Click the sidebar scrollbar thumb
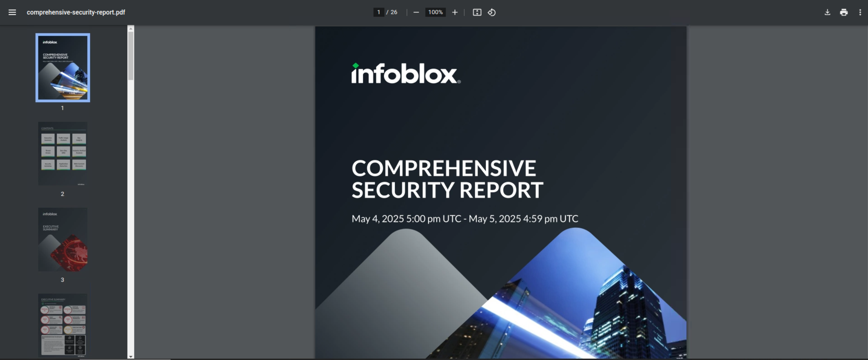The image size is (868, 360). tap(131, 55)
